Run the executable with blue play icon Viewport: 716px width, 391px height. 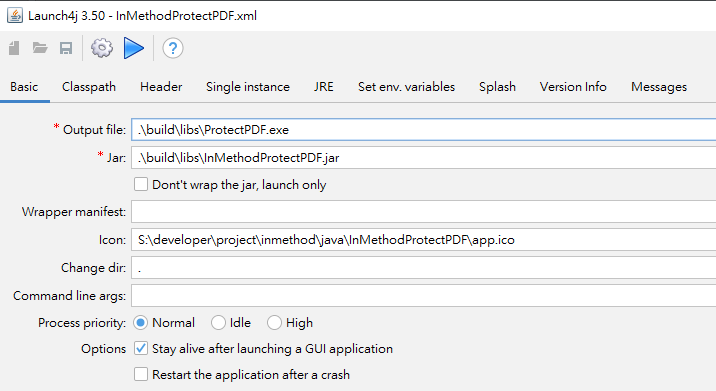point(134,48)
